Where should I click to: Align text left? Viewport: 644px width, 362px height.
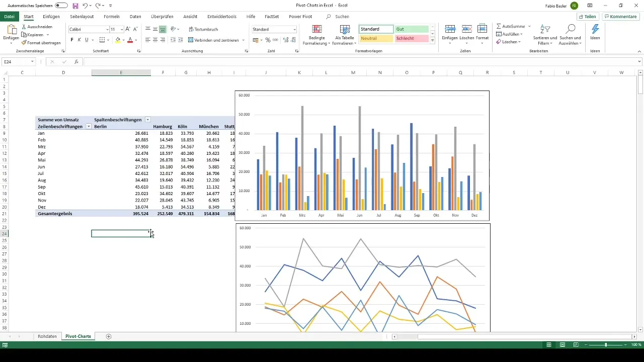[148, 40]
